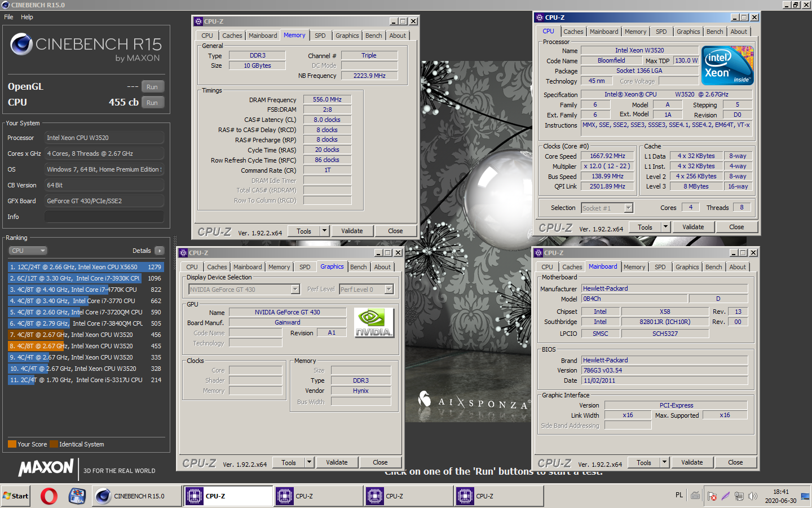Expand ranking Details arrow

coord(160,251)
